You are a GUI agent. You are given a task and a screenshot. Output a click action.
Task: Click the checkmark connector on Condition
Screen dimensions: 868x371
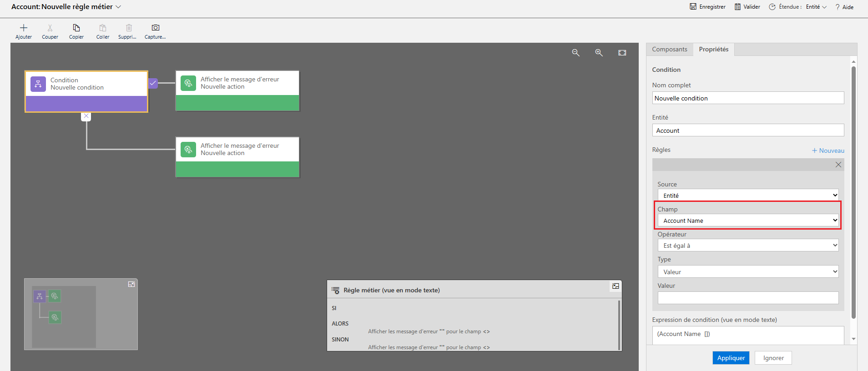[153, 83]
